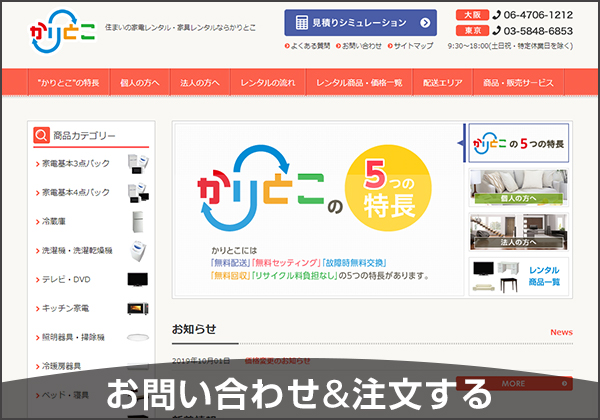This screenshot has height=420, width=600.
Task: Open the 見積りシミュレーション button
Action: click(x=360, y=22)
